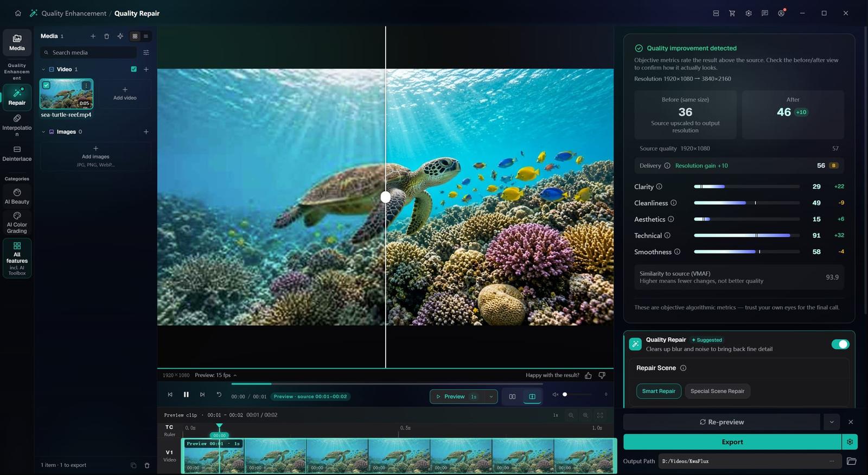
Task: Zoom in on the timeline
Action: pyautogui.click(x=585, y=415)
